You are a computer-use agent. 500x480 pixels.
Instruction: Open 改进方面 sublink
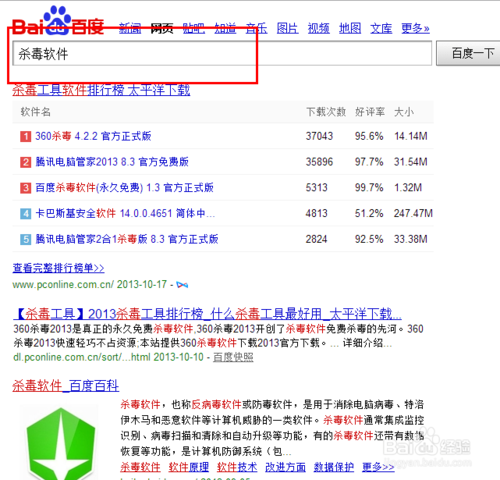click(285, 467)
